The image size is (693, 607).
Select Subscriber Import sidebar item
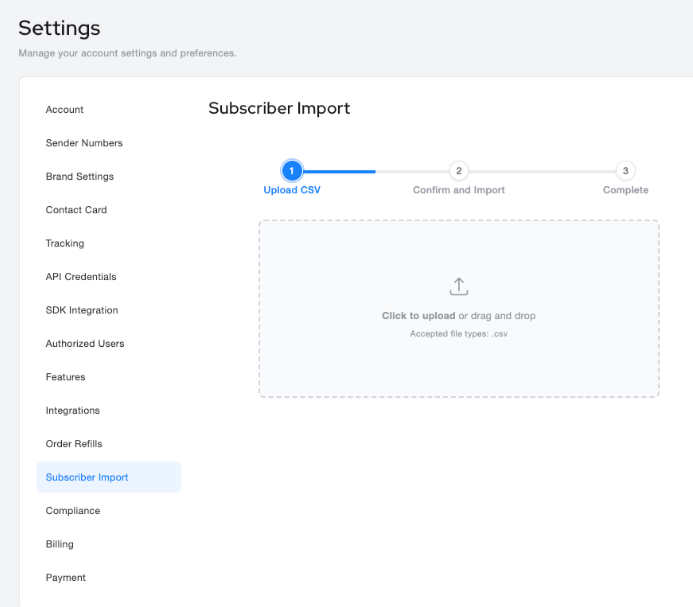point(87,477)
